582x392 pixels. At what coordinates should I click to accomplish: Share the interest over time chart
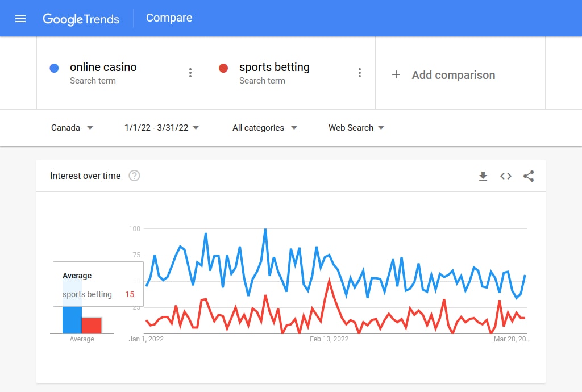click(x=529, y=176)
